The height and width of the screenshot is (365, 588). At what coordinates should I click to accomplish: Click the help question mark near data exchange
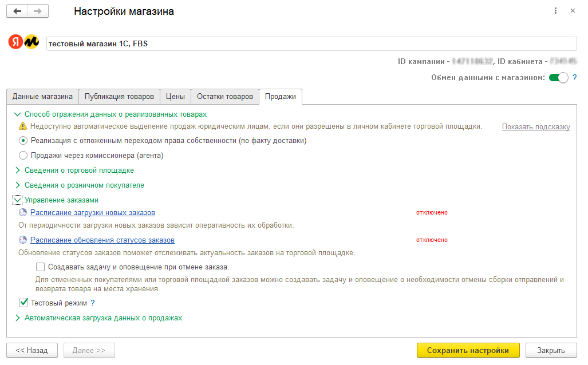click(574, 77)
